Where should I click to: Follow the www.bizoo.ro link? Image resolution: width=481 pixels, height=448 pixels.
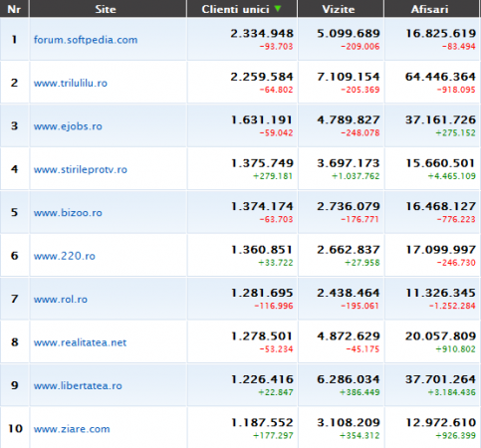[x=68, y=213]
